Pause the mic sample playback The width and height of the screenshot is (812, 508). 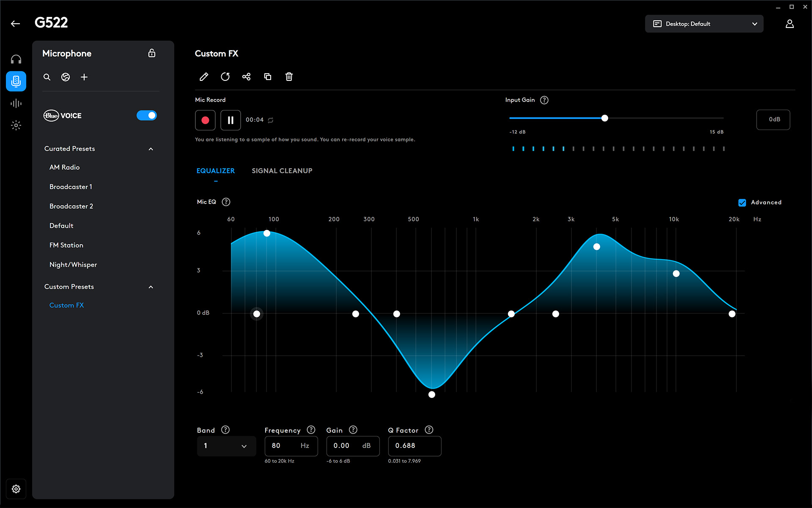point(230,120)
